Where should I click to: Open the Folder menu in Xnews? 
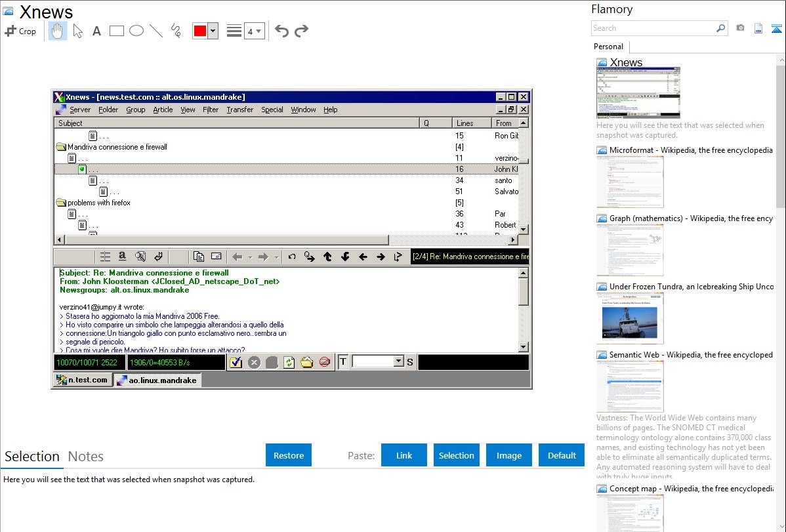(108, 110)
